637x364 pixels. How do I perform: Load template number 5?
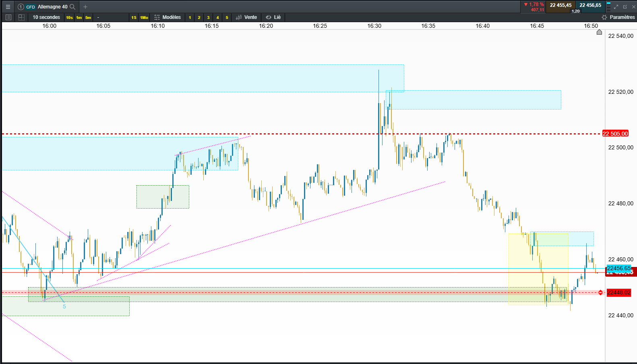point(227,17)
